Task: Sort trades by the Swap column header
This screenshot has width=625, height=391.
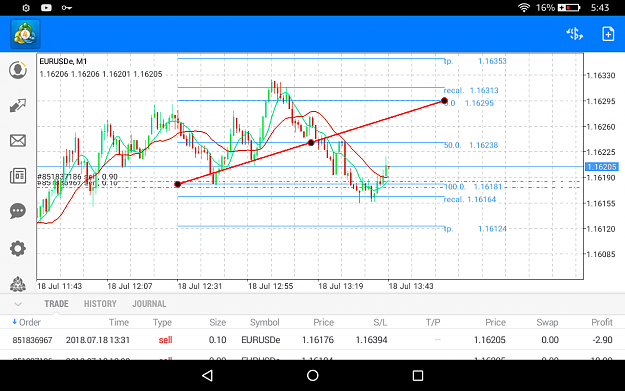Action: [x=547, y=322]
